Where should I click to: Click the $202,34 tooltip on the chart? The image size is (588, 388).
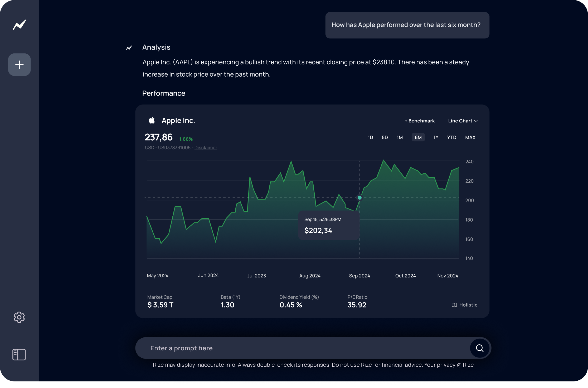[x=329, y=225]
